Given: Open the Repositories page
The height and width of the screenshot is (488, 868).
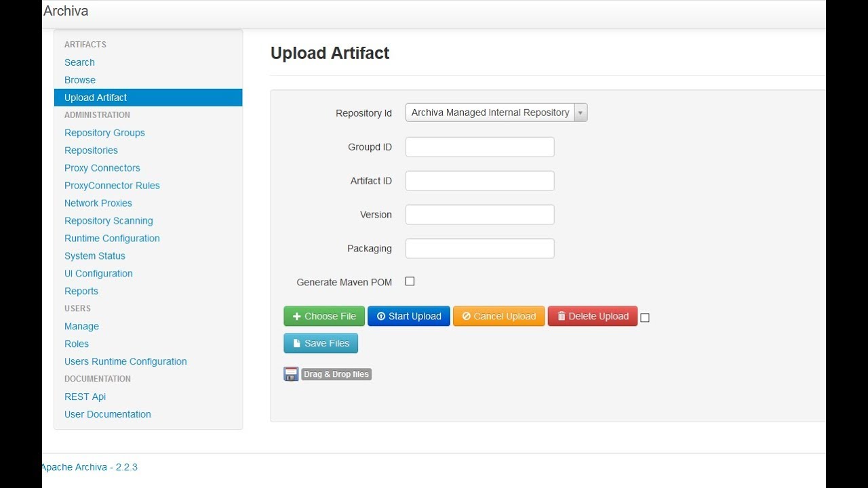Looking at the screenshot, I should (x=91, y=150).
